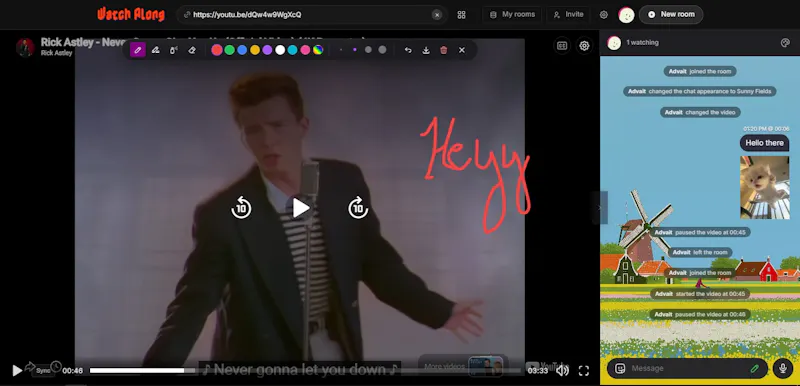The image size is (800, 386).
Task: Seek on the video progress bar
Action: [x=306, y=371]
